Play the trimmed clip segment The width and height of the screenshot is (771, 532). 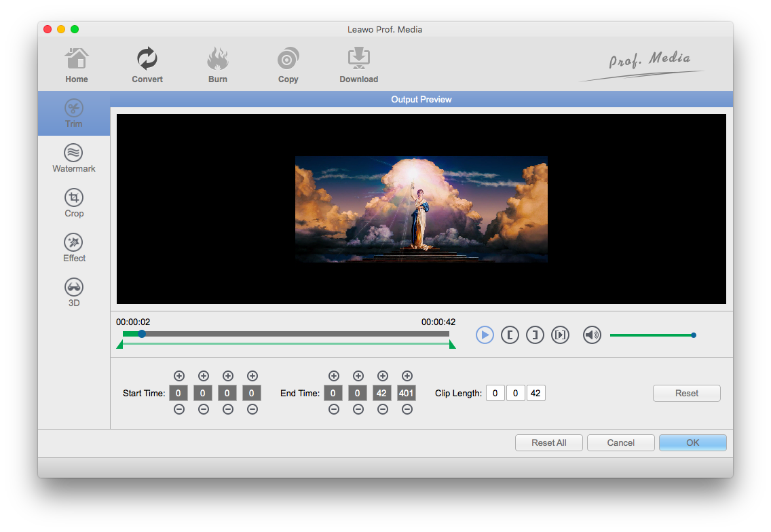coord(560,335)
